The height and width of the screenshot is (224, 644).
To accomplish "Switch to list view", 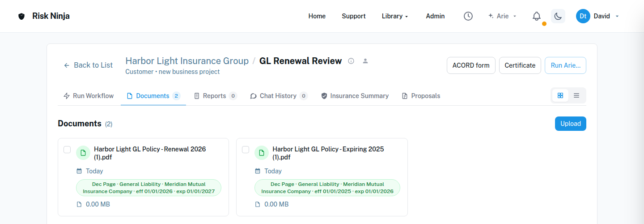I will tap(576, 95).
